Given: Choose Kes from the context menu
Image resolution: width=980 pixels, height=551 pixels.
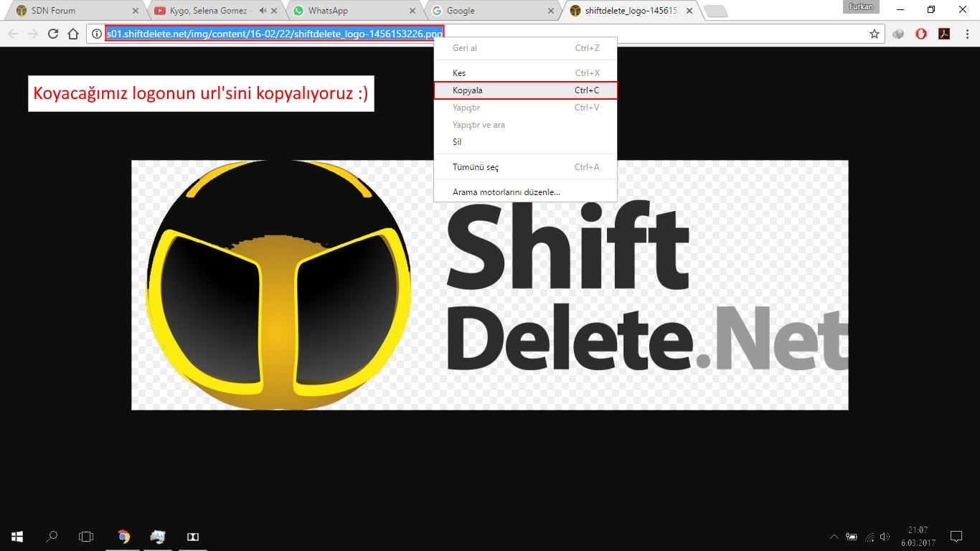Looking at the screenshot, I should 525,73.
